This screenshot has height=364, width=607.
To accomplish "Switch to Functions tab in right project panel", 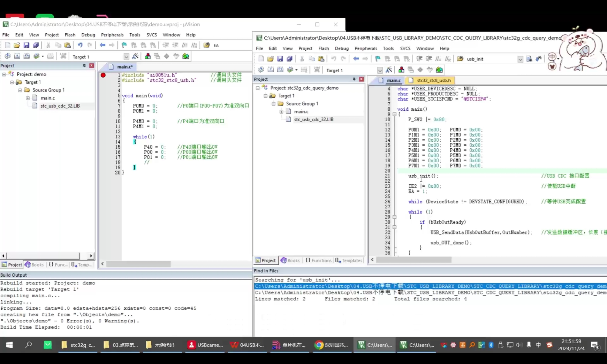I will [318, 260].
